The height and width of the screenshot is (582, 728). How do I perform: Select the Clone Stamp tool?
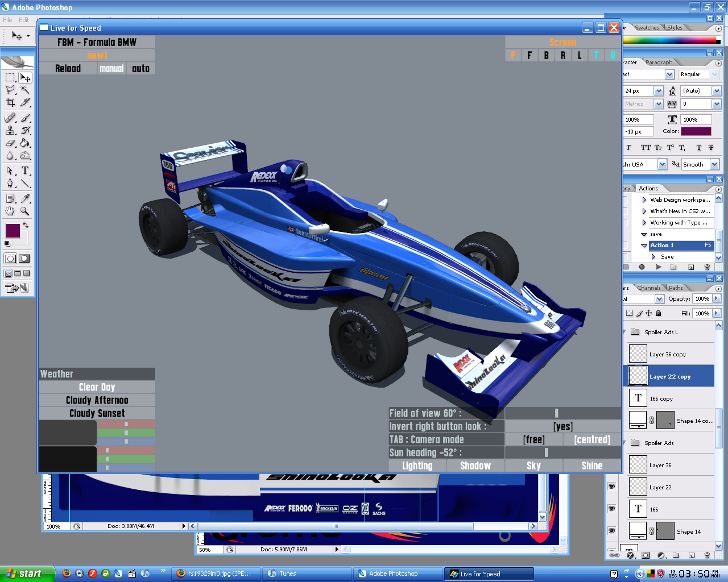pos(10,130)
